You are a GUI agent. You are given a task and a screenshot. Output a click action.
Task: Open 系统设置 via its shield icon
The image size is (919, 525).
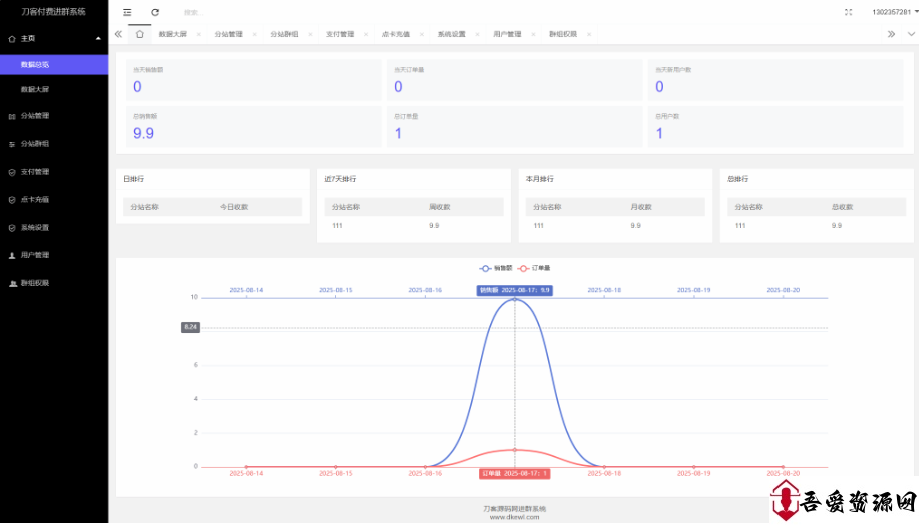click(x=12, y=228)
